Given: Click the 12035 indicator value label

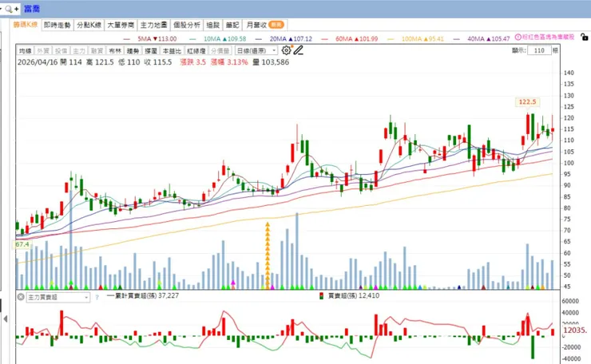Looking at the screenshot, I should tap(575, 330).
